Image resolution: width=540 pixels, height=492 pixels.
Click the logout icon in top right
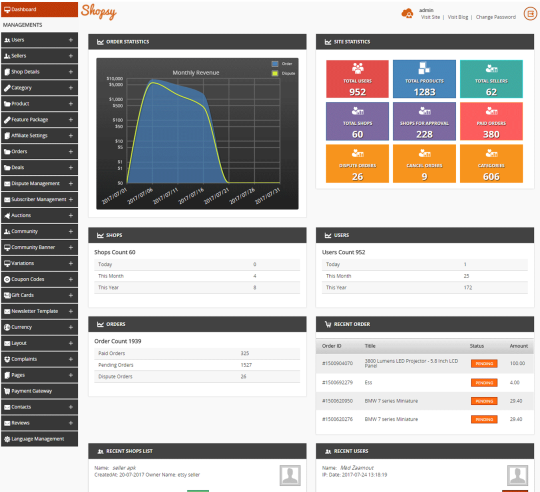click(530, 14)
